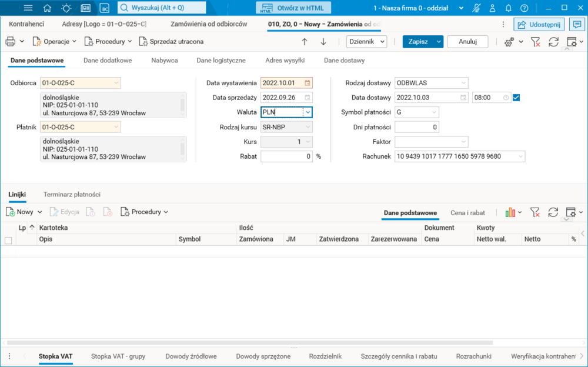Open the top toolbar Procedury menu
This screenshot has height=367, width=588.
point(108,42)
